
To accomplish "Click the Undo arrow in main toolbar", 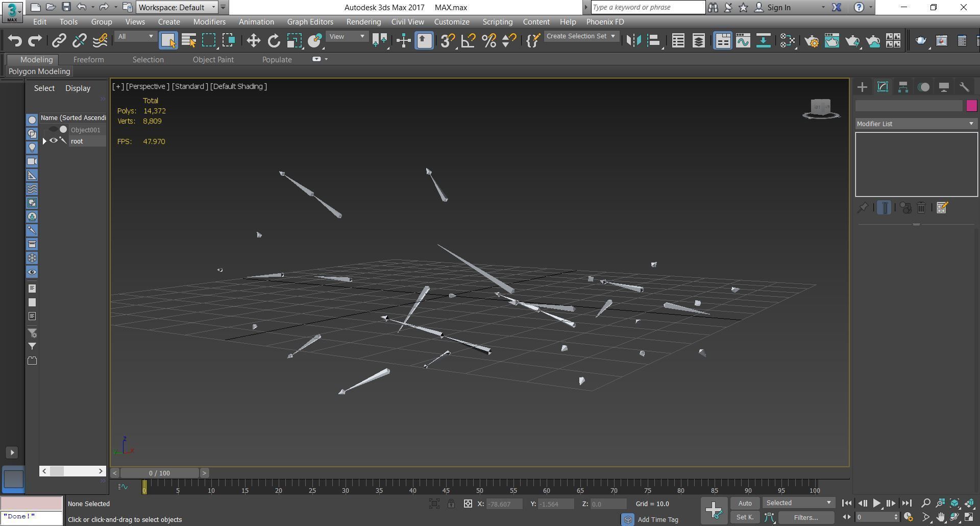I will [x=14, y=40].
